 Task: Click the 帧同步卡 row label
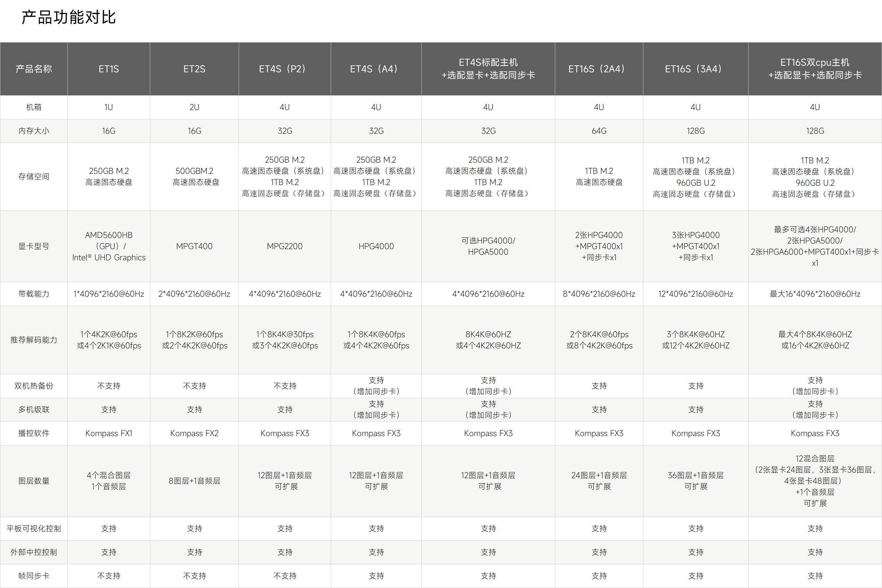pyautogui.click(x=34, y=576)
